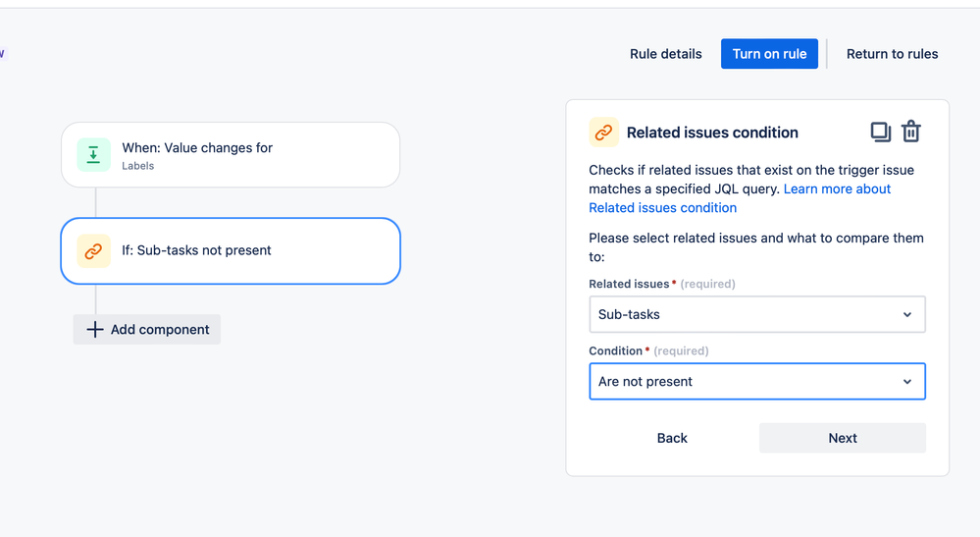
Task: Click the Next button
Action: [842, 438]
